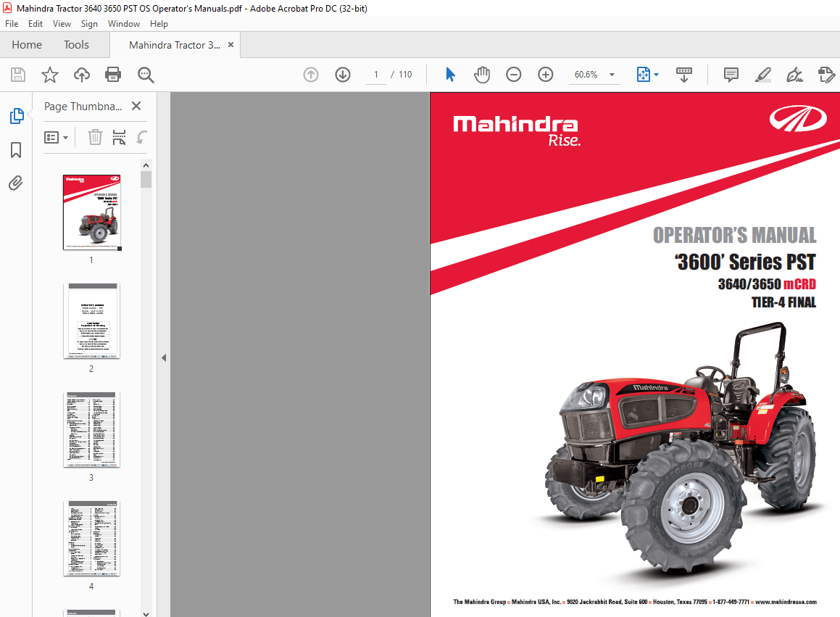
Task: Click the send file icon
Action: click(827, 75)
